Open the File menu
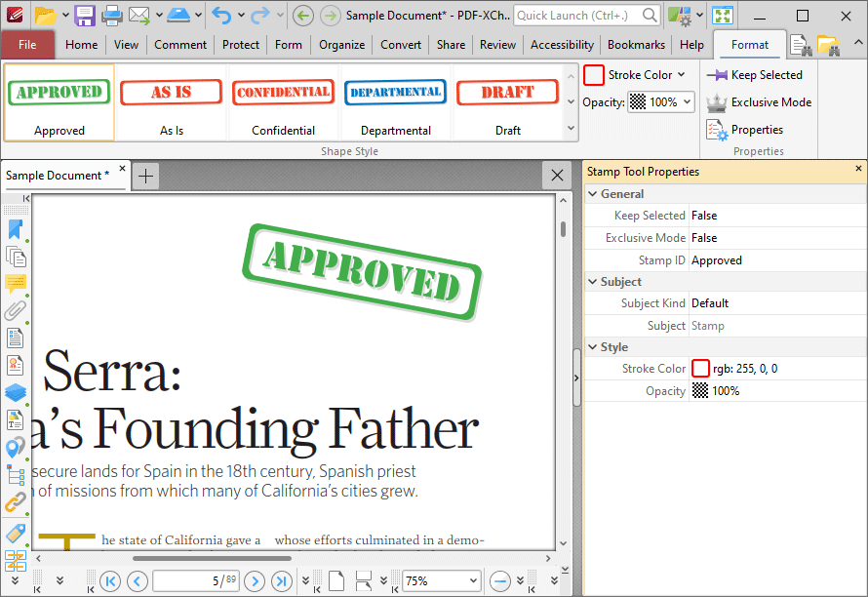The image size is (868, 597). [27, 45]
